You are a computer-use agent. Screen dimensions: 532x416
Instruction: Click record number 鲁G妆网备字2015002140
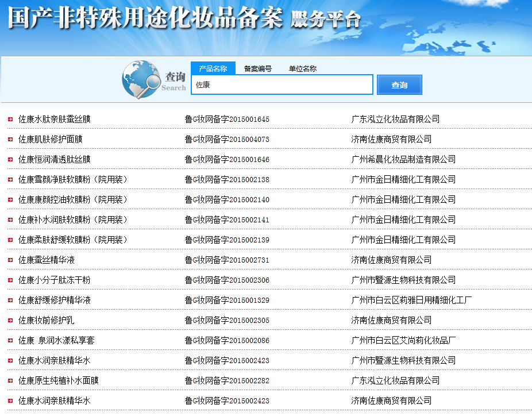[227, 199]
